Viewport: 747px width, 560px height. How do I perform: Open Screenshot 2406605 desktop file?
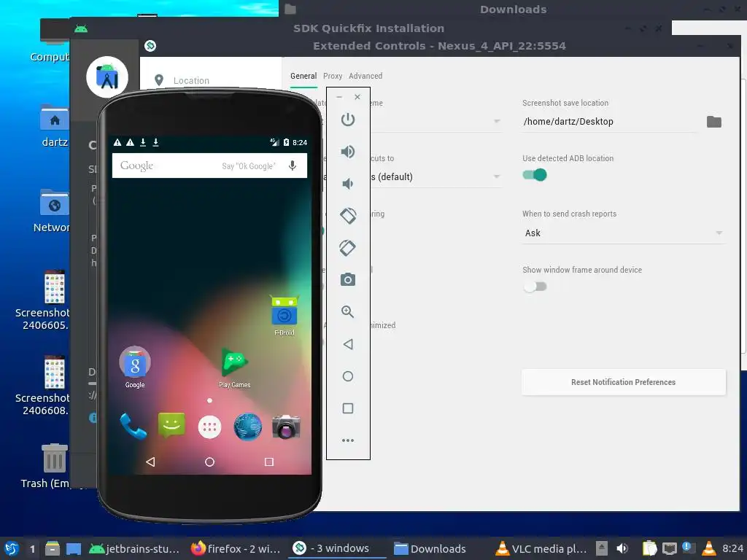pyautogui.click(x=43, y=300)
